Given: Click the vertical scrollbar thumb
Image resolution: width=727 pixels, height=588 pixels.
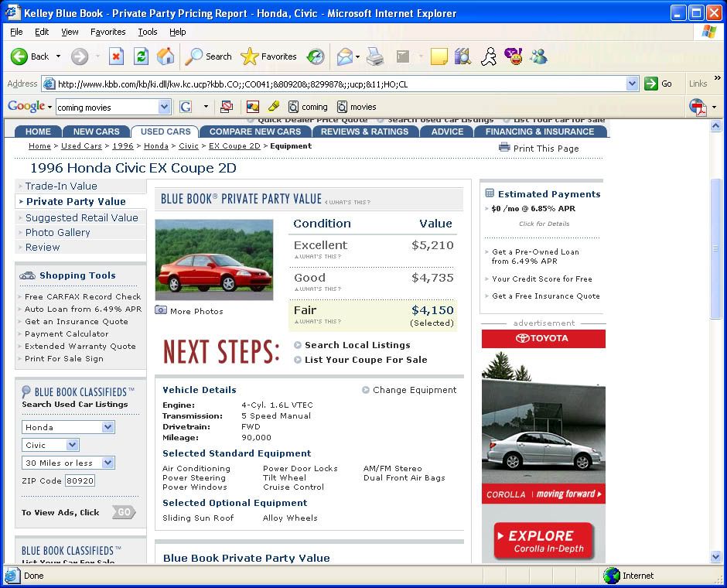Looking at the screenshot, I should point(716,248).
